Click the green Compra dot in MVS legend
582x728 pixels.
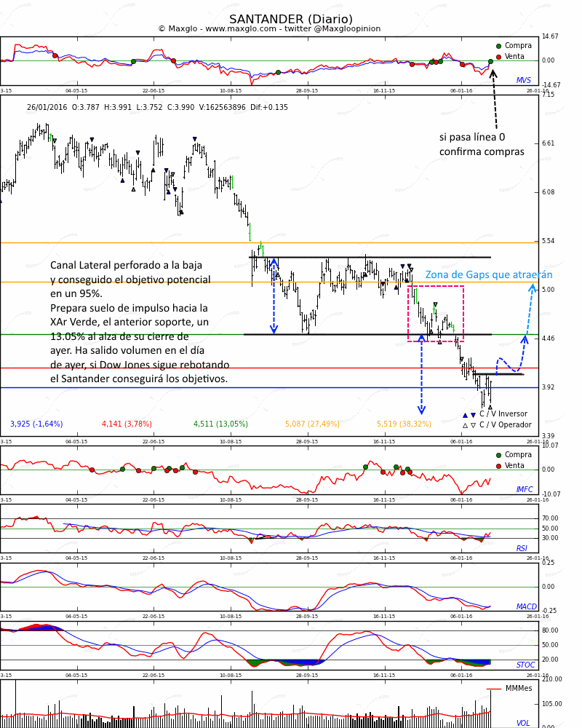tap(498, 46)
